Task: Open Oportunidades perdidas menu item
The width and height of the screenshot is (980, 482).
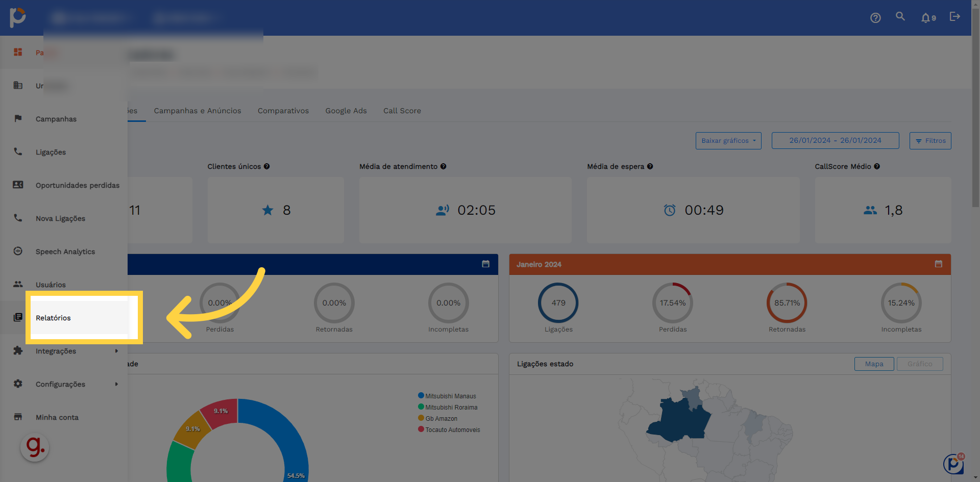Action: pos(78,185)
